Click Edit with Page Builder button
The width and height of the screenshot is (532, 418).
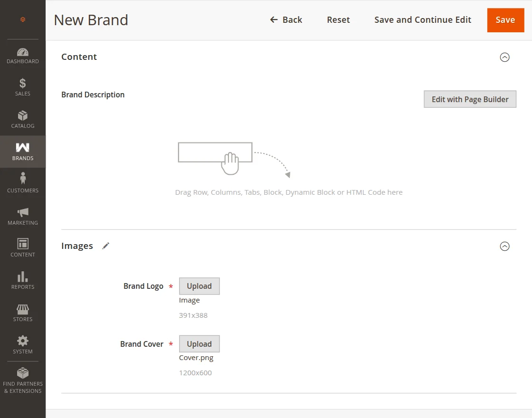pyautogui.click(x=470, y=99)
